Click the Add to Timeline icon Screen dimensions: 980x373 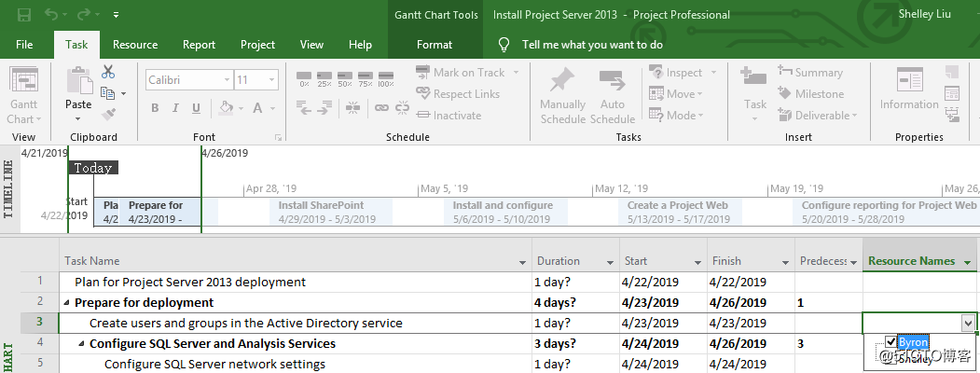952,115
